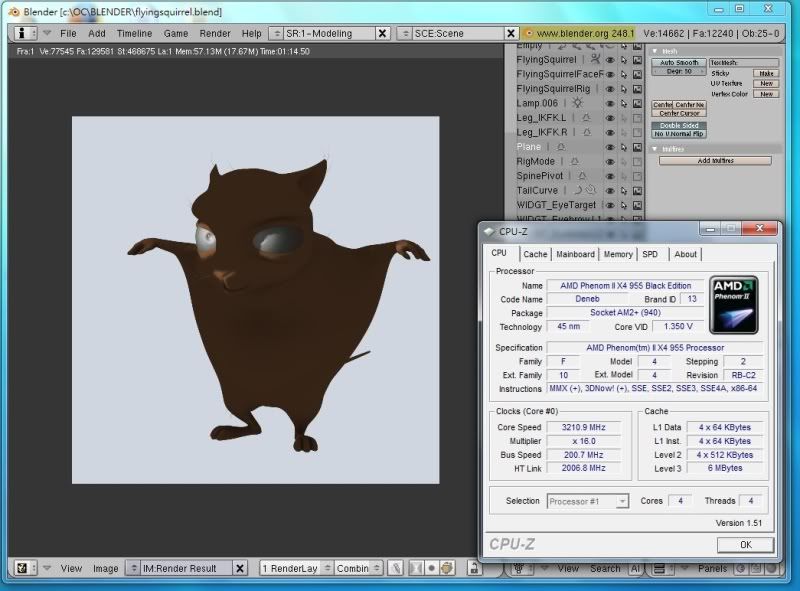This screenshot has height=591, width=800.
Task: Open the 1 RenderLay layer dropdown
Action: (x=296, y=568)
